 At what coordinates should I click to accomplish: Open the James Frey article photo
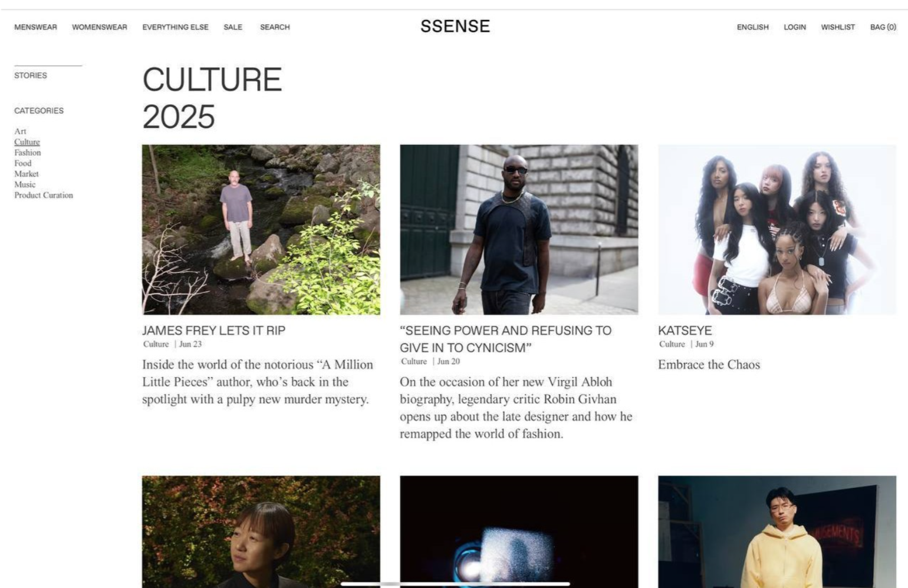pos(261,230)
